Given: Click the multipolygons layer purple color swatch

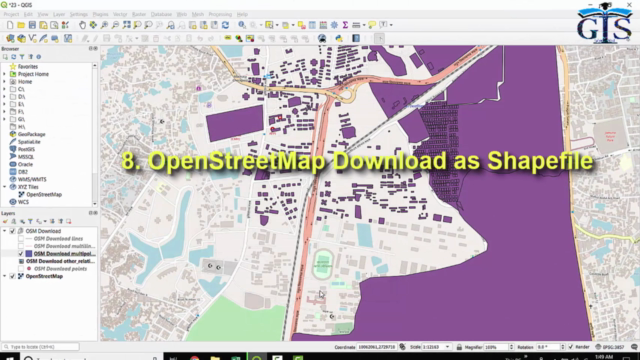Looking at the screenshot, I should 29,254.
